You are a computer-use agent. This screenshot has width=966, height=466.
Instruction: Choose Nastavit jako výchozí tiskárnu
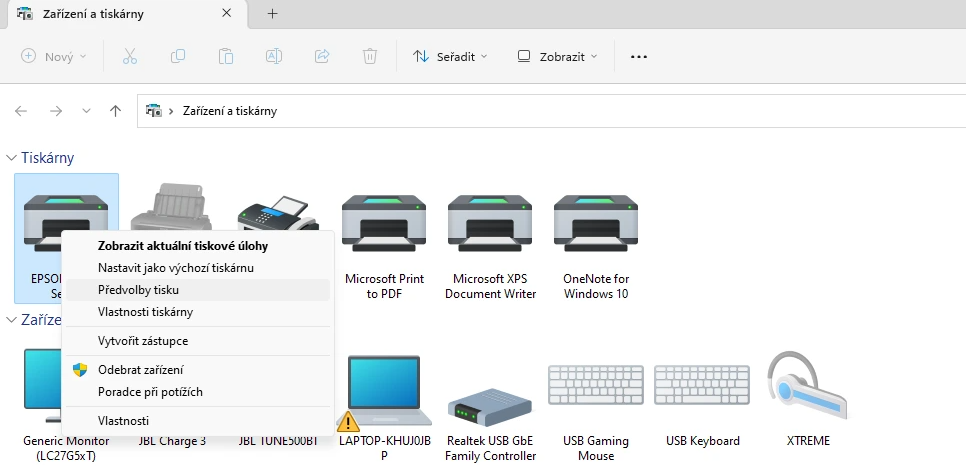[175, 268]
